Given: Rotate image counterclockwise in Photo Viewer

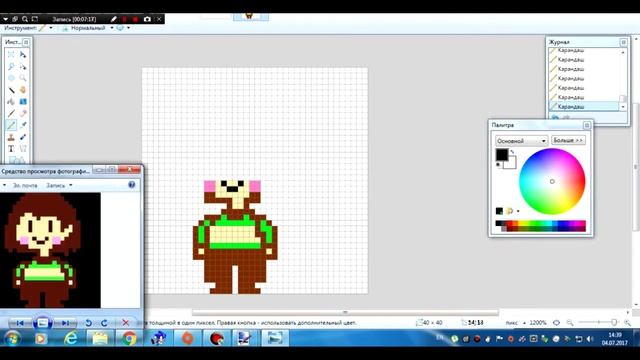Looking at the screenshot, I should pos(88,323).
